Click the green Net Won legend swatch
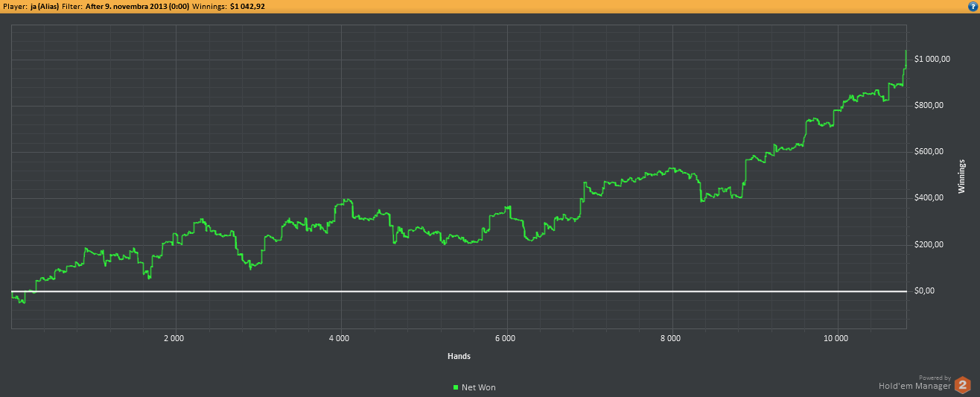 [x=456, y=387]
